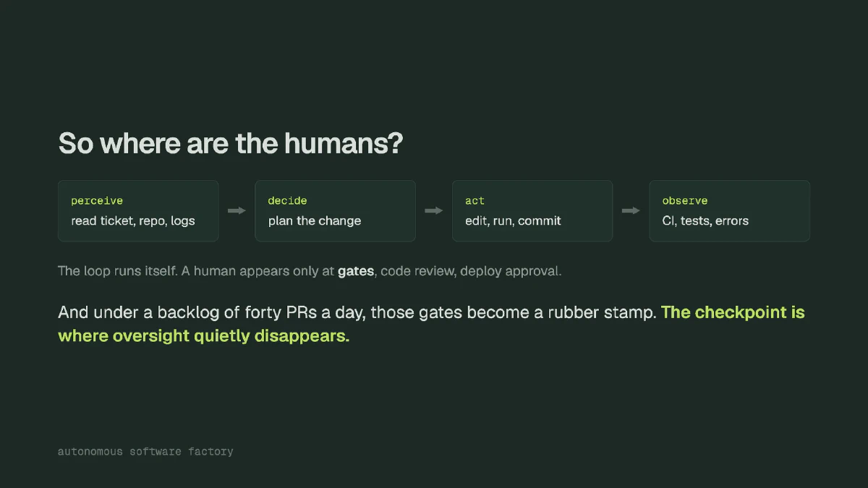Select the green 'decide' label
The width and height of the screenshot is (868, 488).
pos(288,201)
